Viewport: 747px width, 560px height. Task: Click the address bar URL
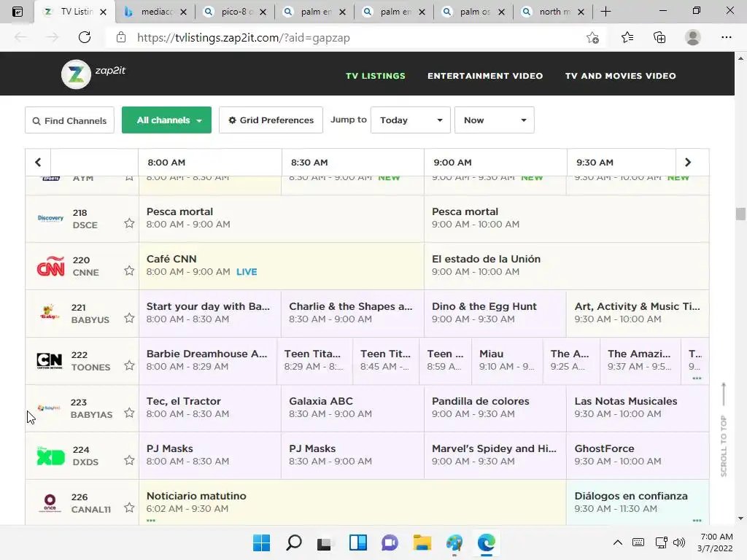pos(244,38)
